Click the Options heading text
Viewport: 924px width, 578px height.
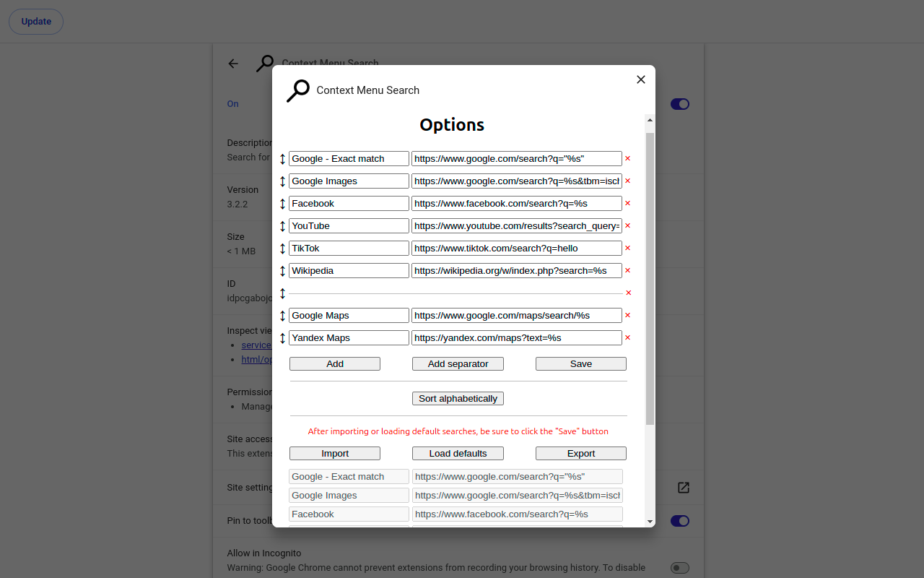point(452,125)
